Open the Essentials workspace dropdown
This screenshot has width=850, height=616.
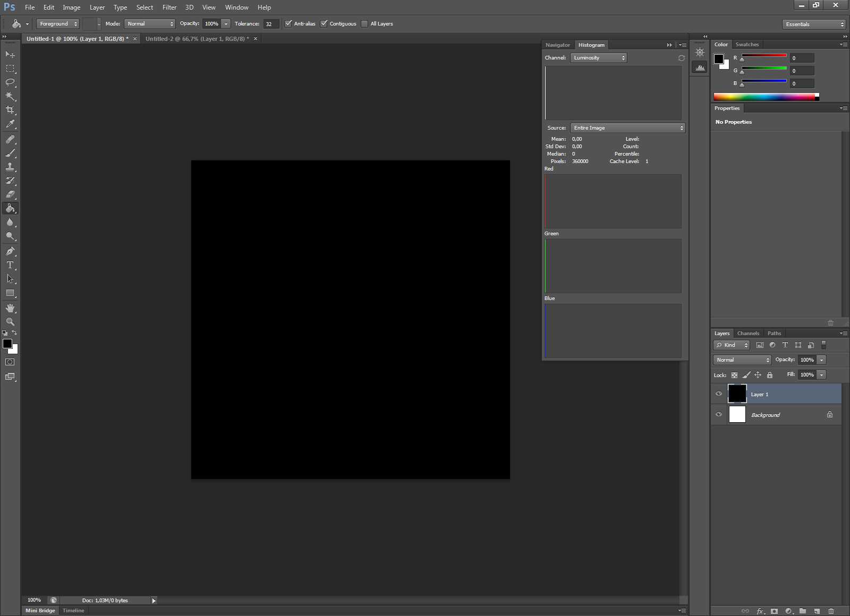pos(813,24)
